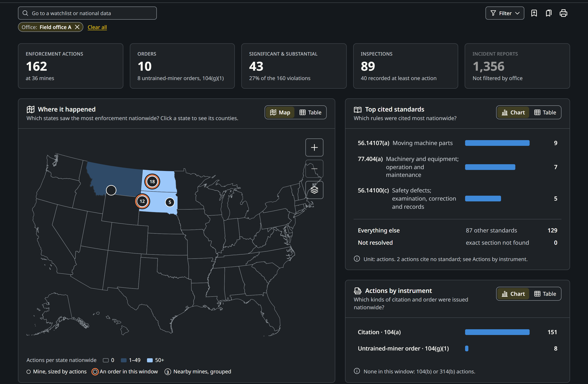This screenshot has height=384, width=588.
Task: Zoom in on the map
Action: (x=314, y=147)
